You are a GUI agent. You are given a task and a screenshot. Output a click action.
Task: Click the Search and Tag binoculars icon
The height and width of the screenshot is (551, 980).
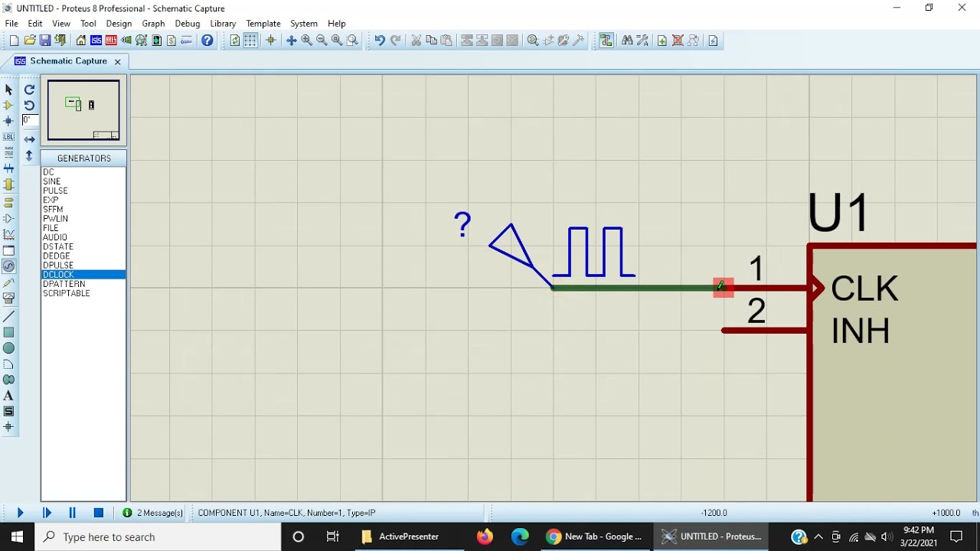[x=627, y=41]
